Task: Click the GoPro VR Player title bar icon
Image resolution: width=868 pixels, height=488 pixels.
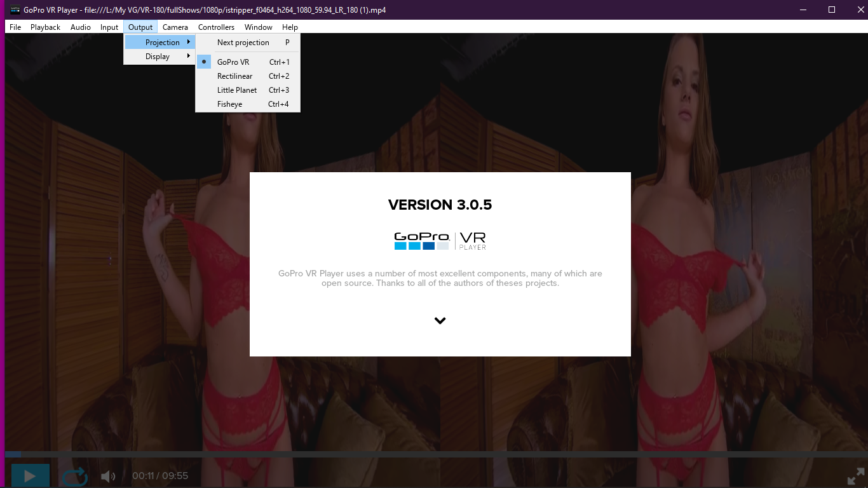Action: (x=15, y=10)
